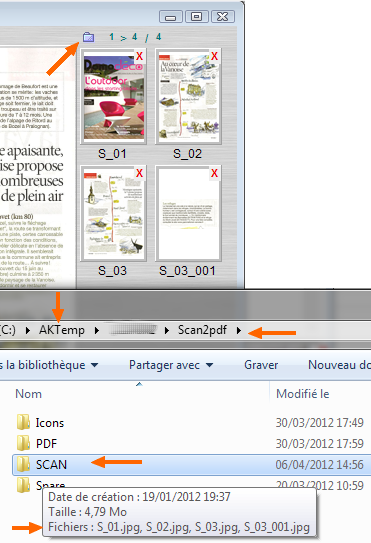Click Graver in the Explorer toolbar
This screenshot has height=543, width=371.
[261, 365]
